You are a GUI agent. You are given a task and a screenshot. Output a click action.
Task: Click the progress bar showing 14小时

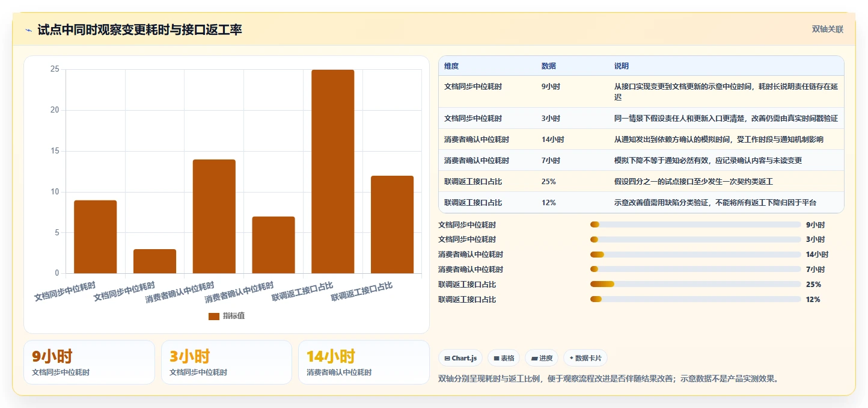click(695, 255)
